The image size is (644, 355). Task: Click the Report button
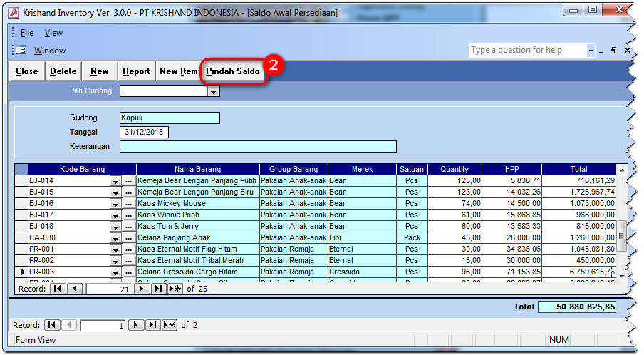(136, 71)
